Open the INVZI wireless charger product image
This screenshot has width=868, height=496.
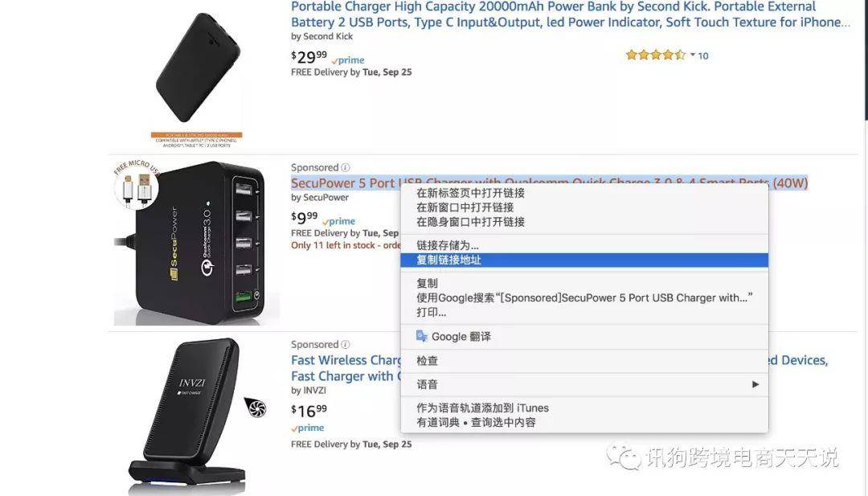191,415
